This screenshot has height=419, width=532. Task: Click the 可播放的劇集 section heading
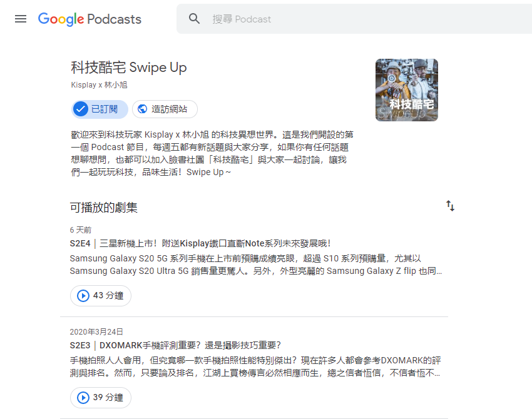tap(103, 208)
